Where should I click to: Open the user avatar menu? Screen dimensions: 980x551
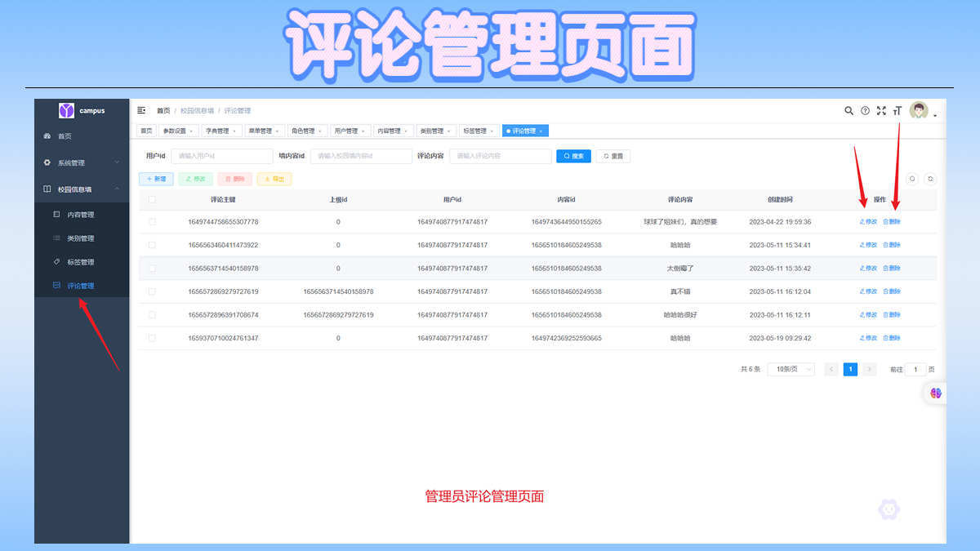pos(920,110)
